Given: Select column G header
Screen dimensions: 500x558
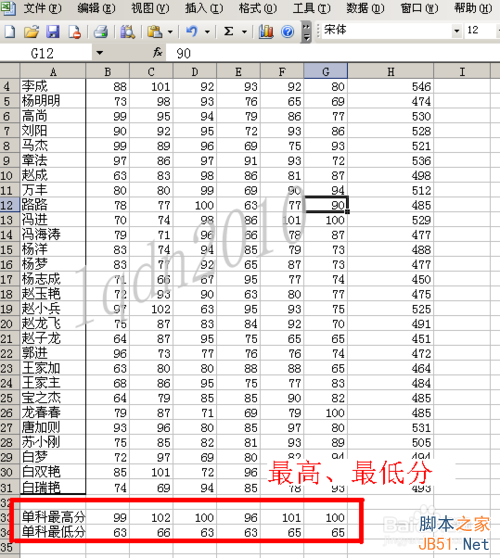Looking at the screenshot, I should tap(326, 72).
